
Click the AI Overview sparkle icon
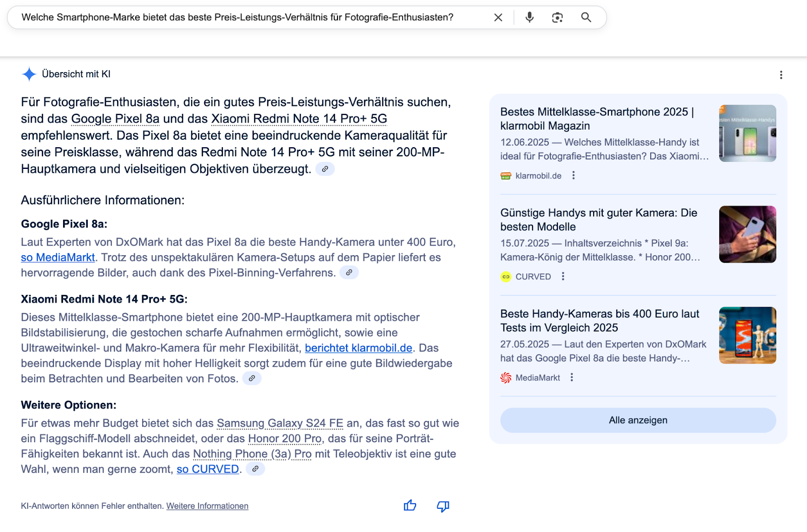pyautogui.click(x=29, y=74)
